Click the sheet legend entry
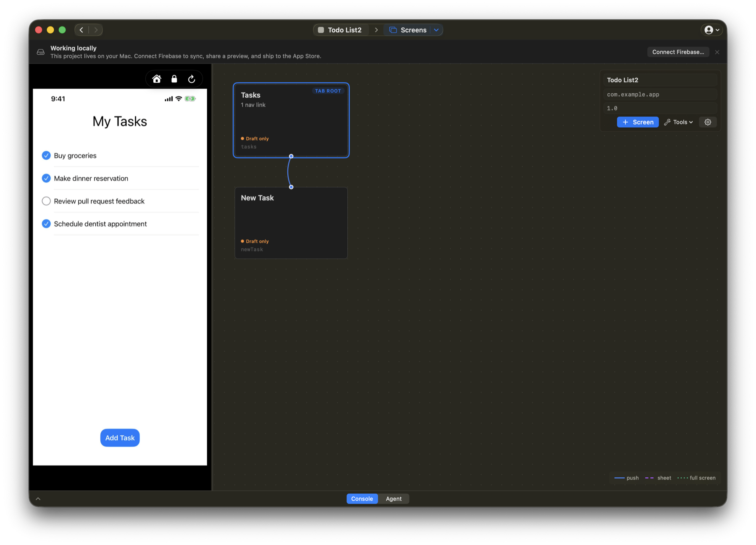Viewport: 756px width, 545px height. point(658,478)
